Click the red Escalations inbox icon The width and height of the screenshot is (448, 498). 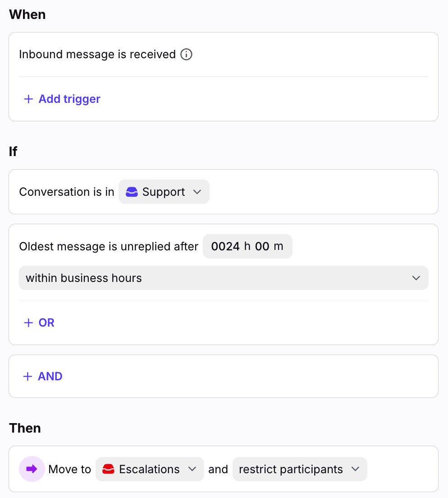(108, 470)
